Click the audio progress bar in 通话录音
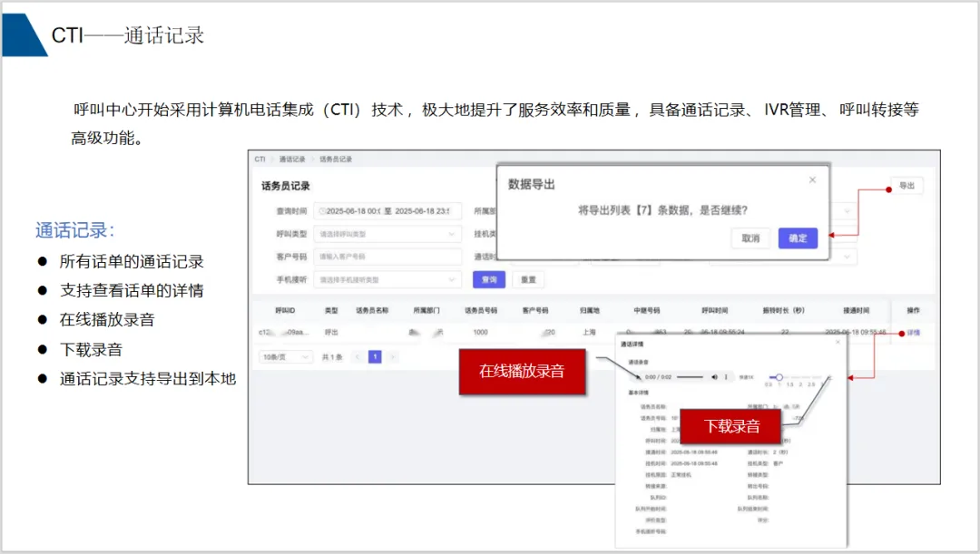 690,377
